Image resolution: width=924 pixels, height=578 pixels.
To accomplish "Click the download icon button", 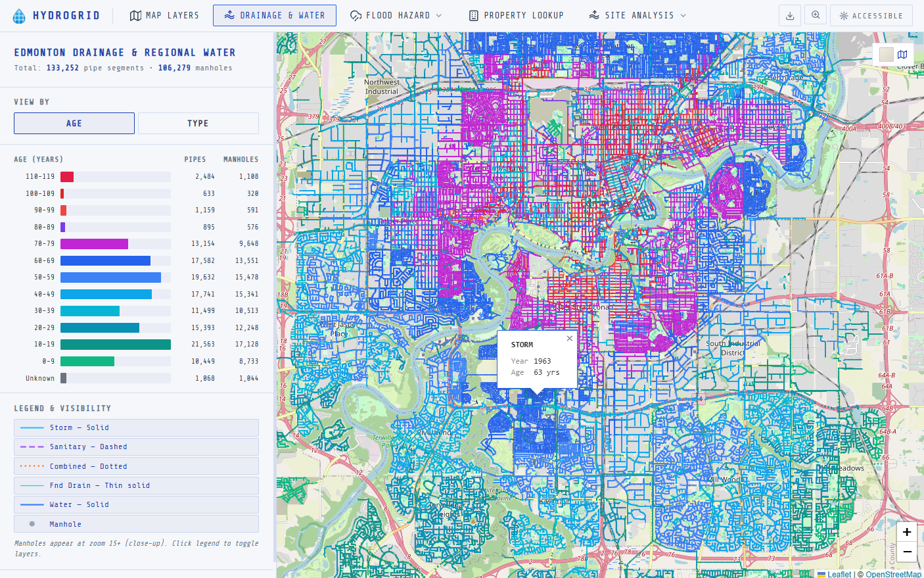I will click(x=790, y=16).
